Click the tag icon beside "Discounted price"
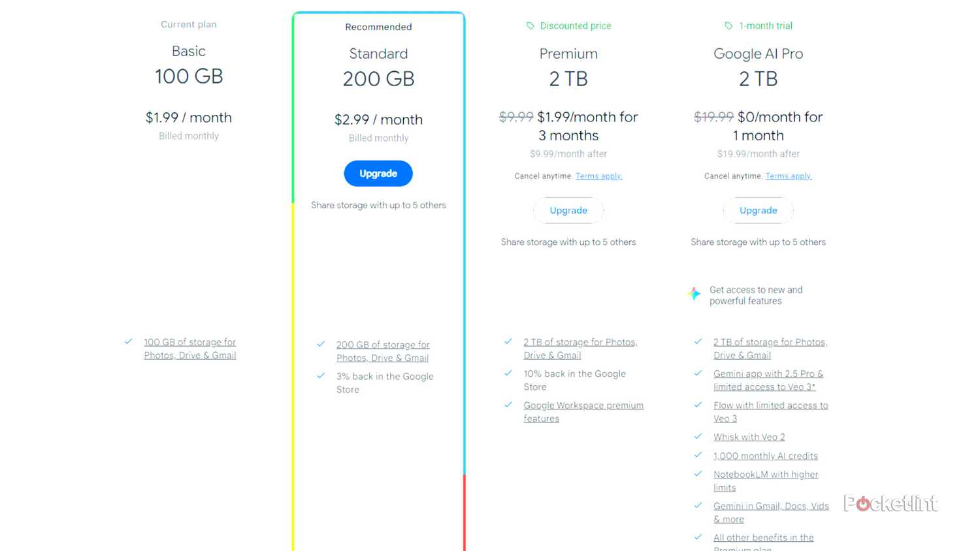The width and height of the screenshot is (980, 551). click(x=529, y=25)
